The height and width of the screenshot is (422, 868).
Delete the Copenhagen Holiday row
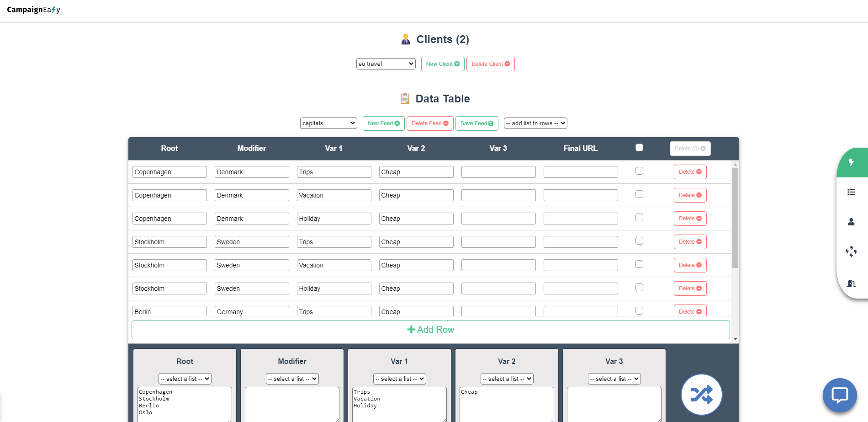click(690, 219)
